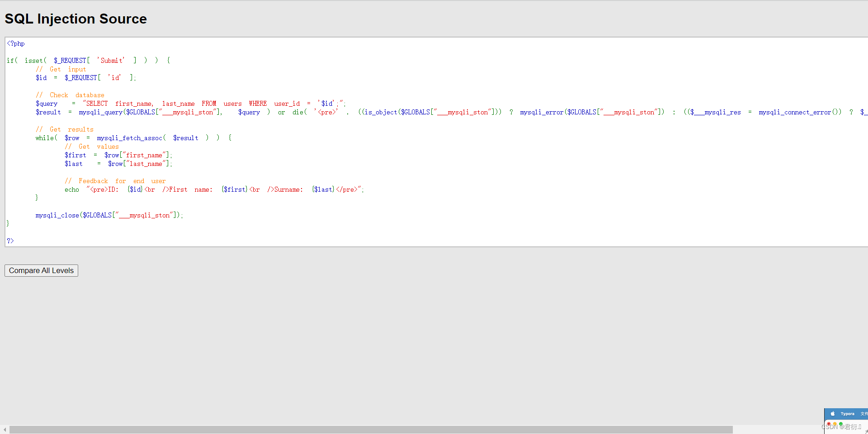Click the '?>' closing PHP tag

point(10,241)
